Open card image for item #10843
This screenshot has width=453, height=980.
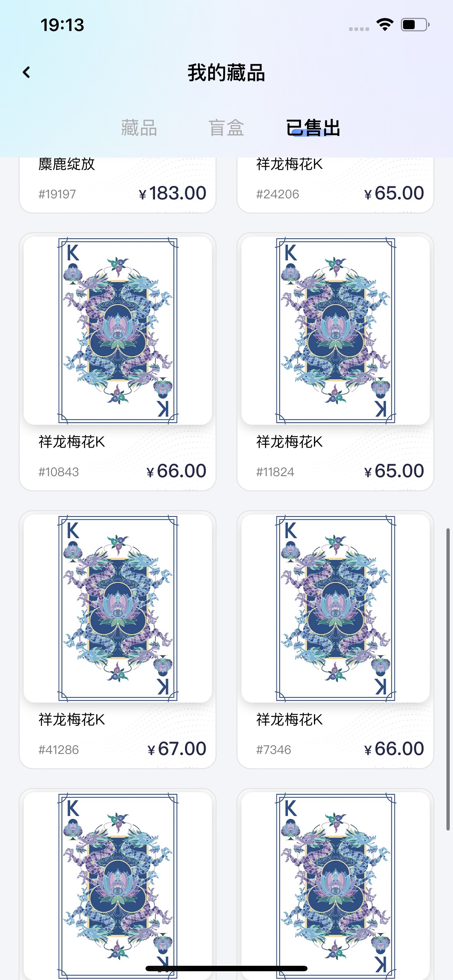coord(118,331)
